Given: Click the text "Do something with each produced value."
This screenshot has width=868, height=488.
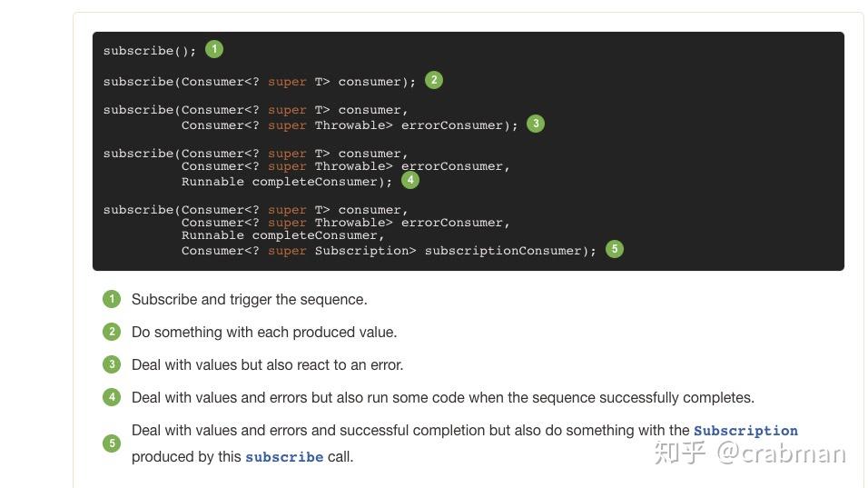Looking at the screenshot, I should pos(264,333).
